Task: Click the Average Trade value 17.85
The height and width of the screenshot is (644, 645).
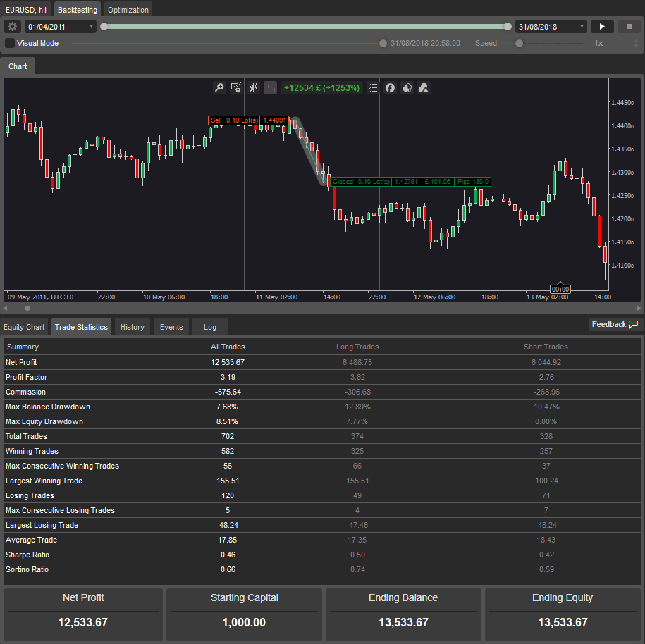Action: [228, 540]
